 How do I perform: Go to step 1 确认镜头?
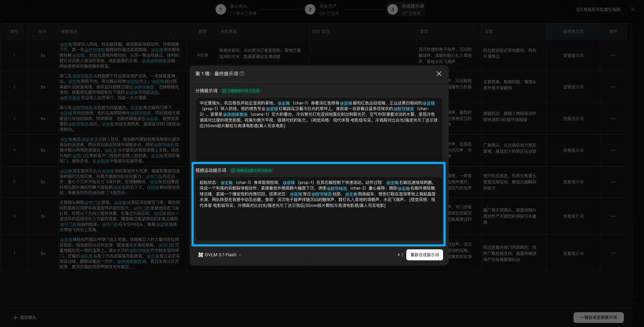(x=237, y=10)
